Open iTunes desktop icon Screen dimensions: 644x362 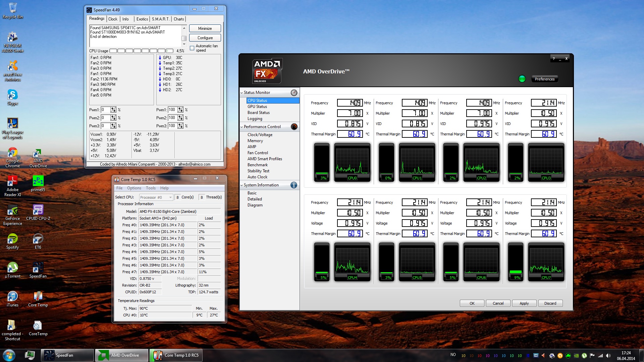(x=12, y=299)
